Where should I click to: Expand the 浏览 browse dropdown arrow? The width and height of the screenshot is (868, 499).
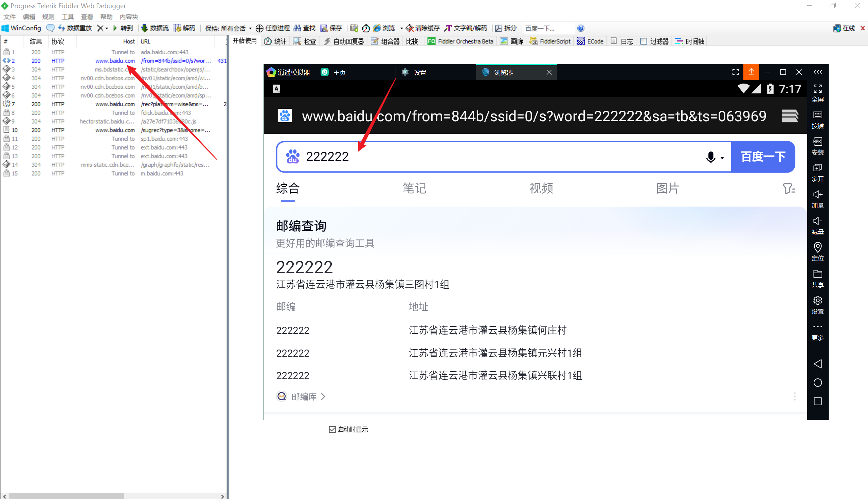[401, 28]
